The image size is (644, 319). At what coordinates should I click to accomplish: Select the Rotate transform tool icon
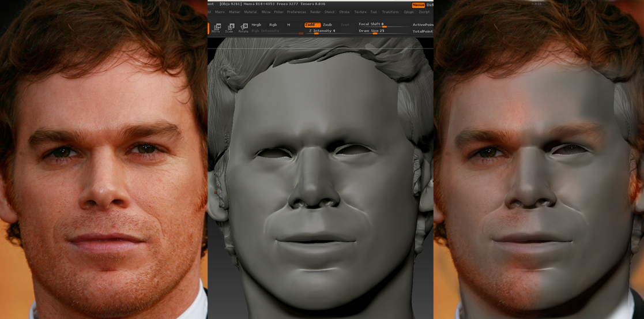coord(243,28)
